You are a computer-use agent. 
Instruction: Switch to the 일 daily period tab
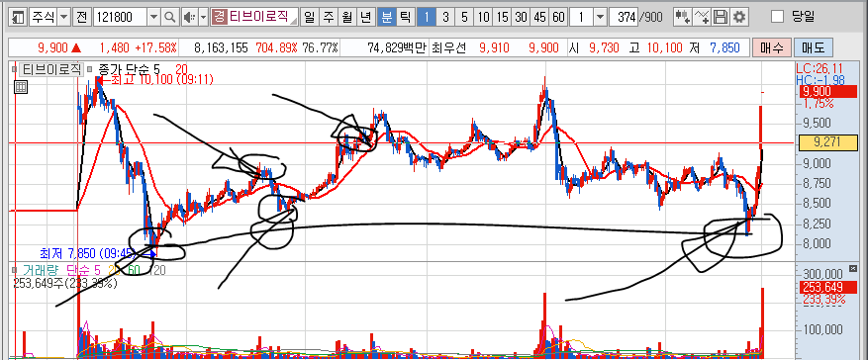309,18
